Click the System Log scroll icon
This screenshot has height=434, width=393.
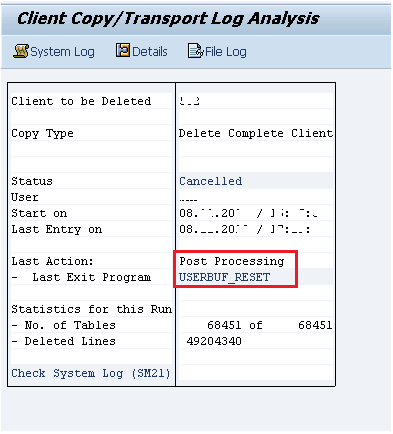[x=21, y=51]
